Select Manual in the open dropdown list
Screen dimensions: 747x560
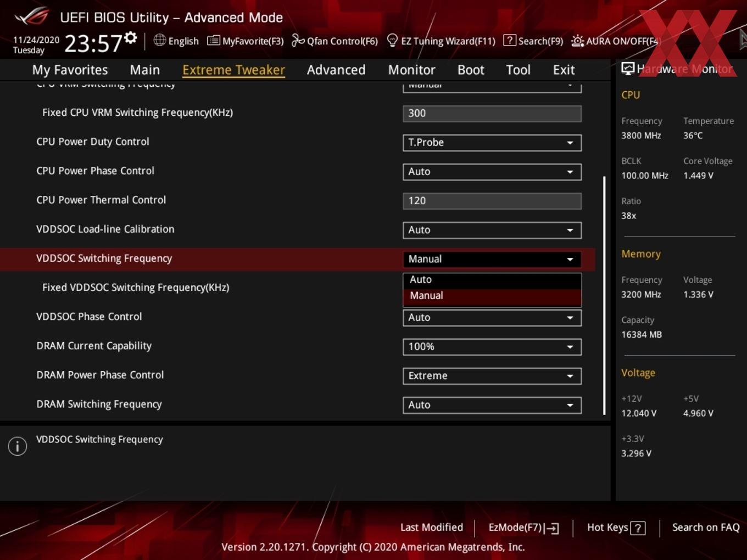pyautogui.click(x=492, y=296)
